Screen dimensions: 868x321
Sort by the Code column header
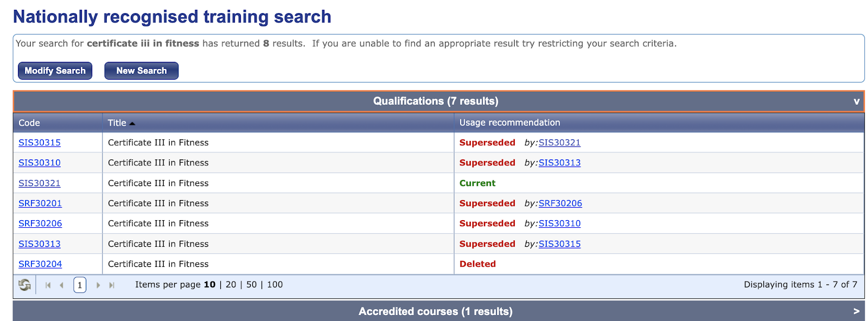click(29, 123)
